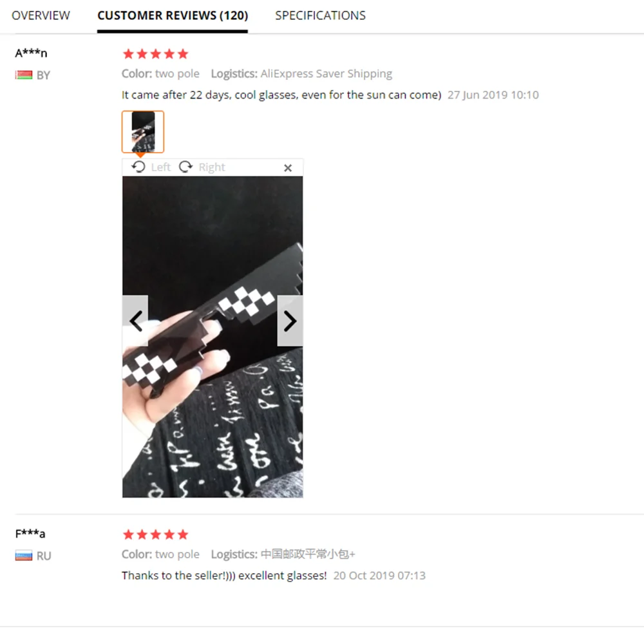The image size is (644, 644).
Task: Click the Russia flag icon
Action: pos(24,556)
